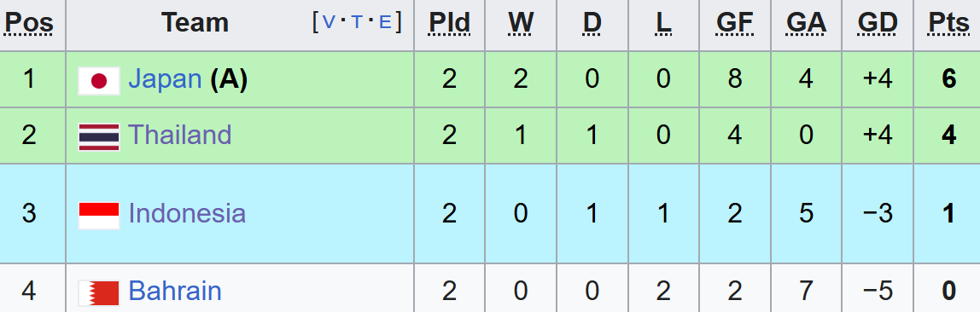Click the T talk template link
Viewport: 980px width, 312px height.
(x=357, y=23)
